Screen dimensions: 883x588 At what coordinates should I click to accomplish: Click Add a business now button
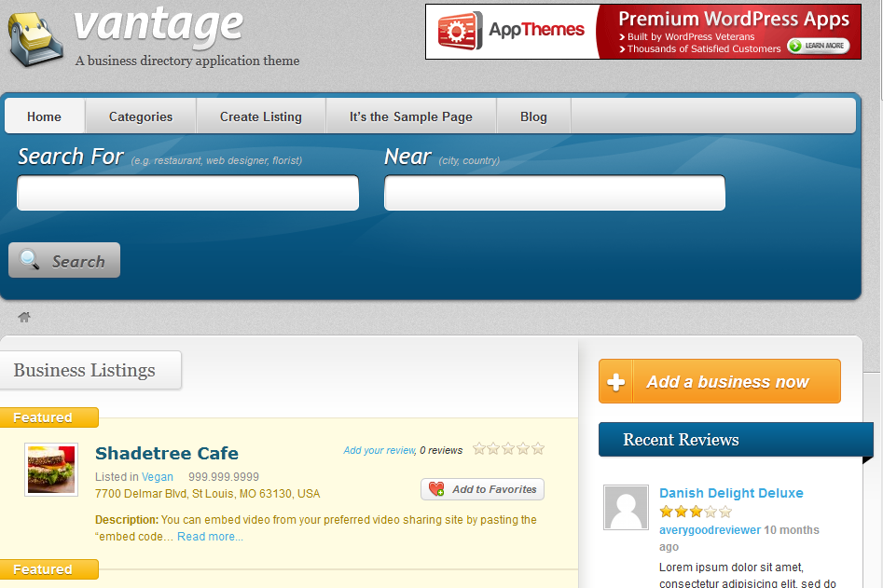[720, 381]
